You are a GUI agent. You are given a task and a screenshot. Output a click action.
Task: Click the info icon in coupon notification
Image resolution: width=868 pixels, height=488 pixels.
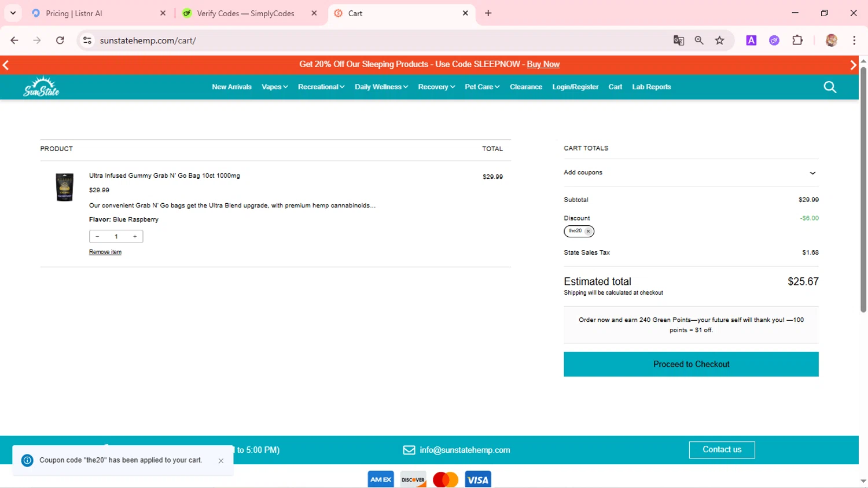tap(27, 460)
